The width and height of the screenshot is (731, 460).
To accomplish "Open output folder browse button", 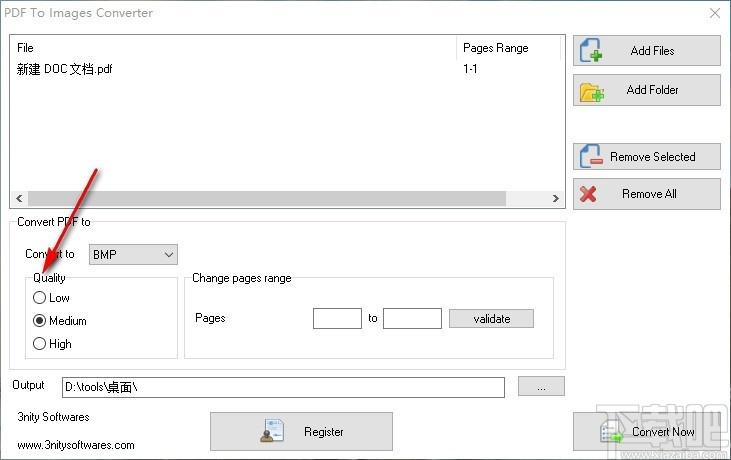I will [x=541, y=386].
